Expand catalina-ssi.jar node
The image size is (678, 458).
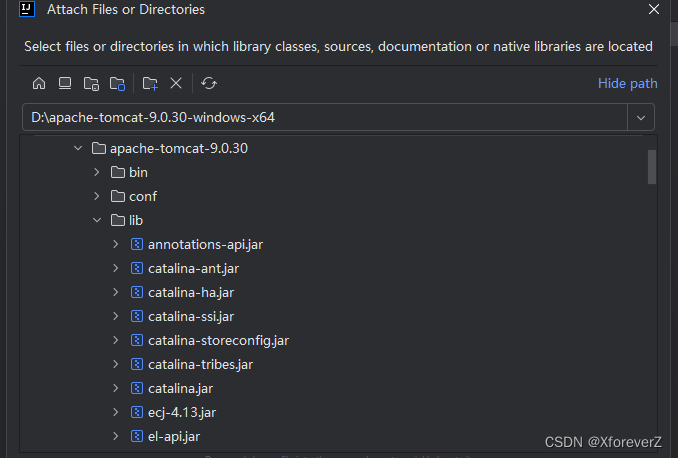coord(115,317)
